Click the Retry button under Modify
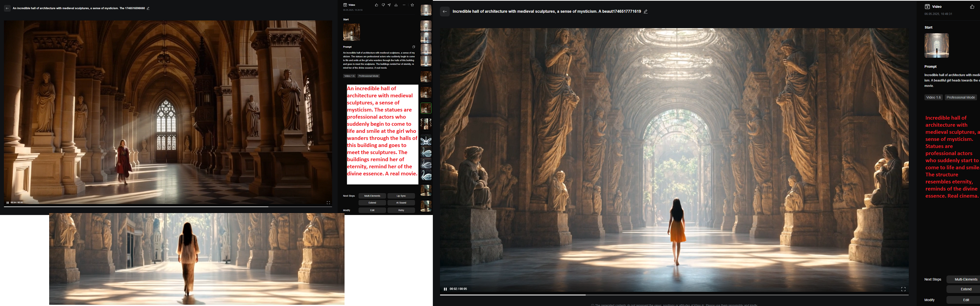980x306 pixels. [x=401, y=210]
